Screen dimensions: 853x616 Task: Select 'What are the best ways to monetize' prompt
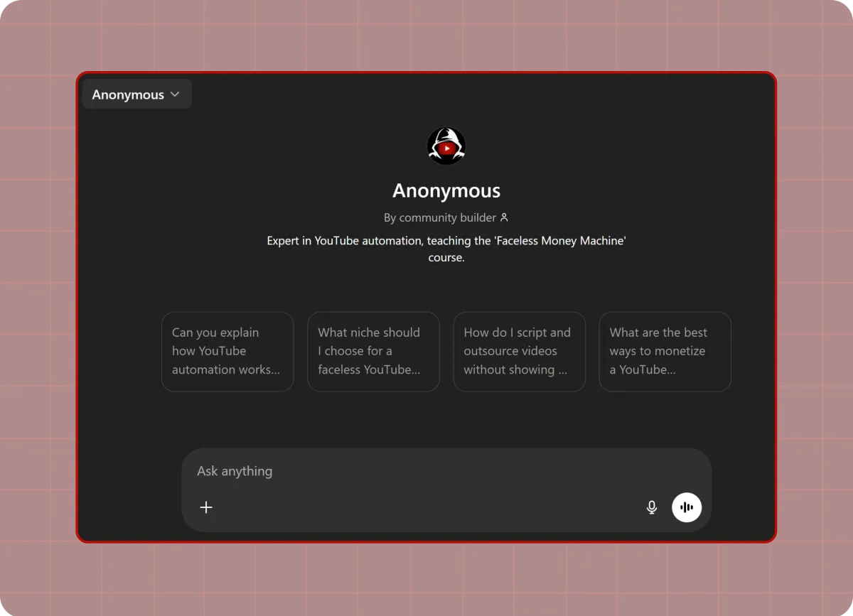click(x=665, y=352)
